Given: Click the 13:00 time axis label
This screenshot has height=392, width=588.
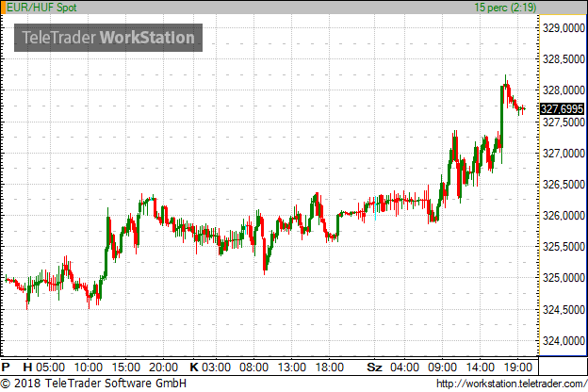Looking at the screenshot, I should pos(292,367).
